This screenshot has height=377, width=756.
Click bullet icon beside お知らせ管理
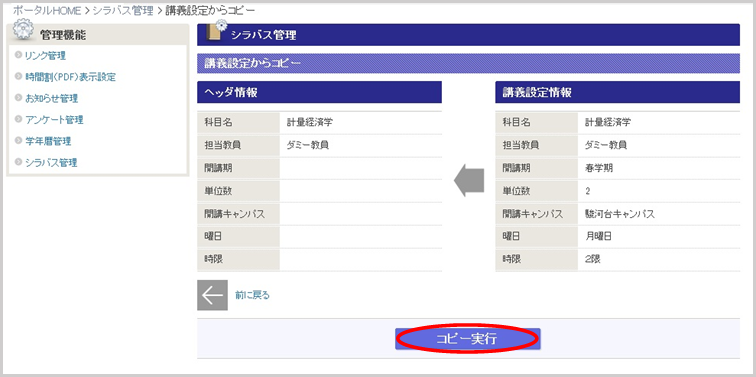(x=18, y=98)
